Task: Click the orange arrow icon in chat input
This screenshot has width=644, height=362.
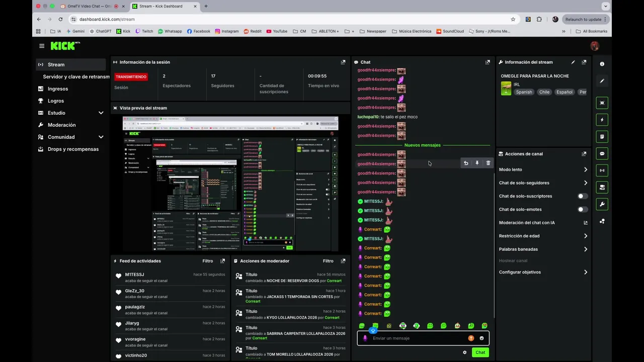Action: pyautogui.click(x=471, y=338)
